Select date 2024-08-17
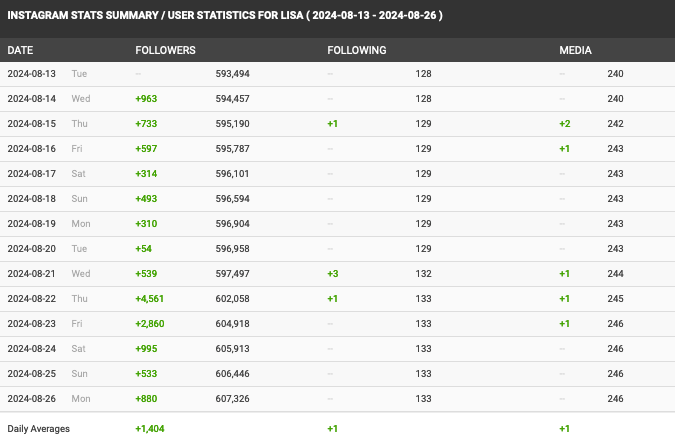 tap(31, 174)
